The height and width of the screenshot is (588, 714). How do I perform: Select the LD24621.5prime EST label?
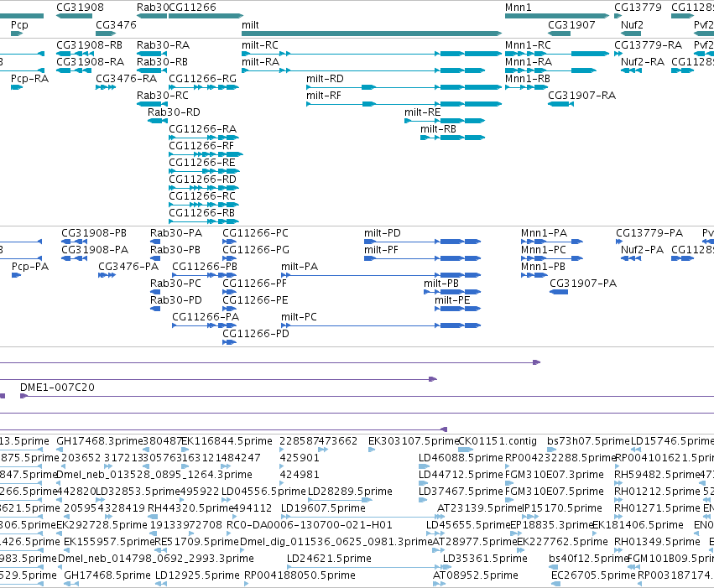329,559
